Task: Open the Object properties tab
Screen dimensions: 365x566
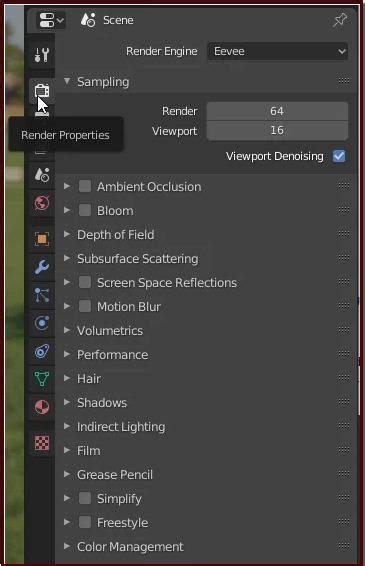Action: (x=42, y=239)
